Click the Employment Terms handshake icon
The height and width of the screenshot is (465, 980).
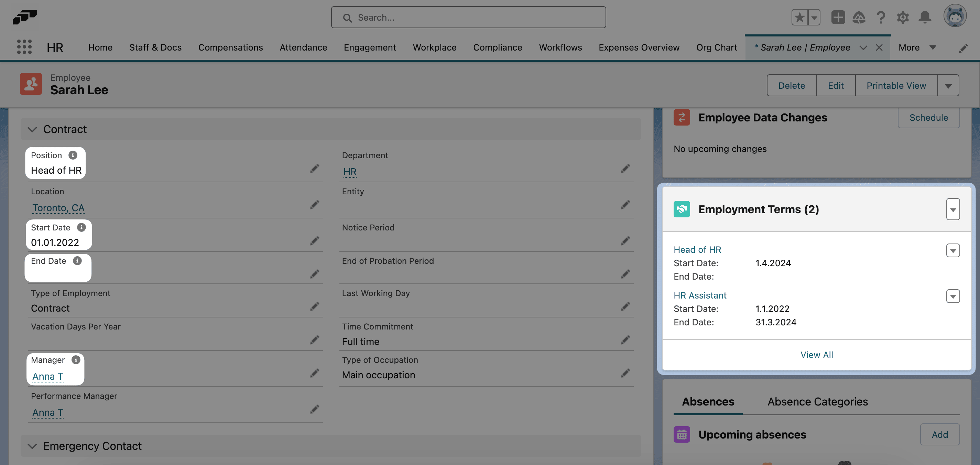coord(682,209)
